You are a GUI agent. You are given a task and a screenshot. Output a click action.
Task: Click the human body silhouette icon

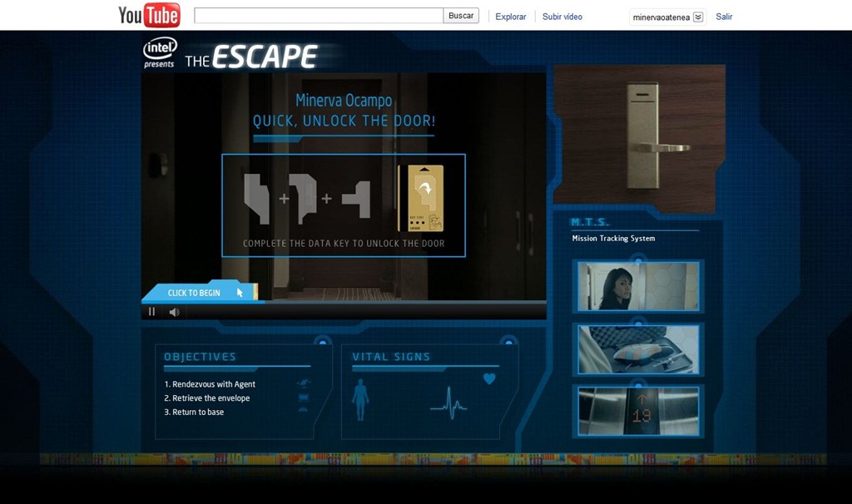tap(360, 399)
